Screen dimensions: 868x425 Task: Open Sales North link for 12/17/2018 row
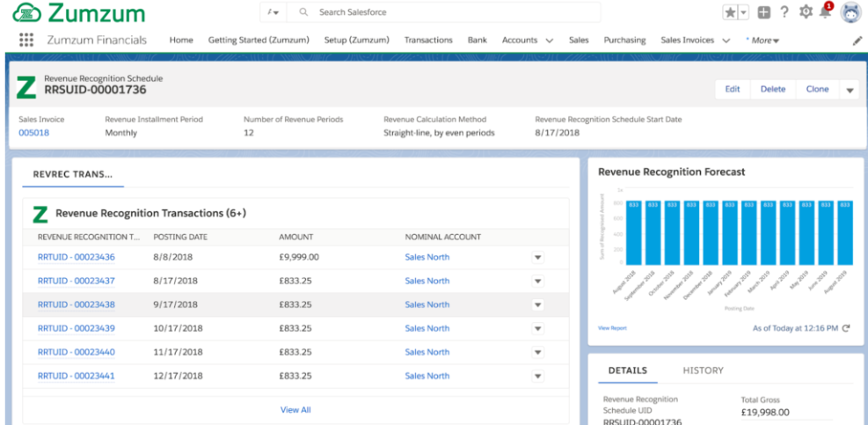(427, 376)
